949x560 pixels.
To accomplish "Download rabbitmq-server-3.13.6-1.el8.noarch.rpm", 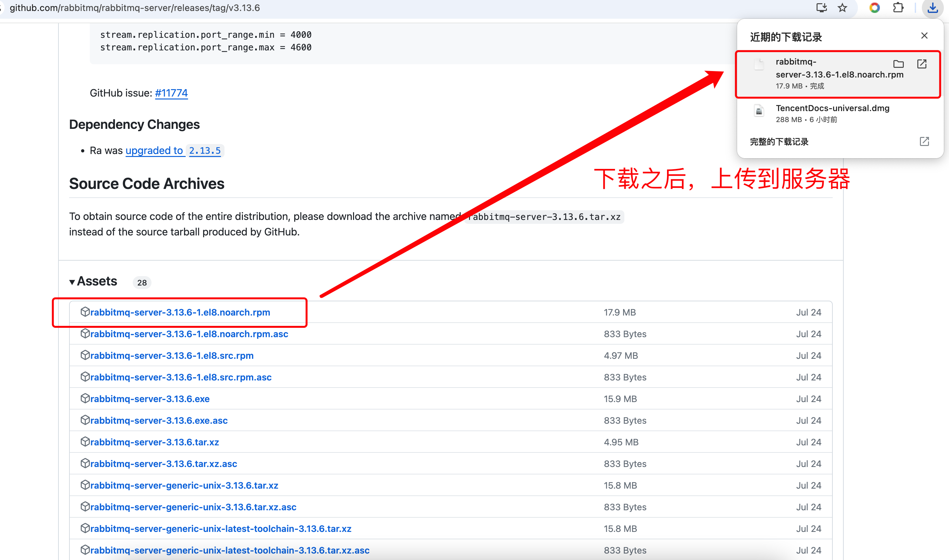I will pos(180,312).
